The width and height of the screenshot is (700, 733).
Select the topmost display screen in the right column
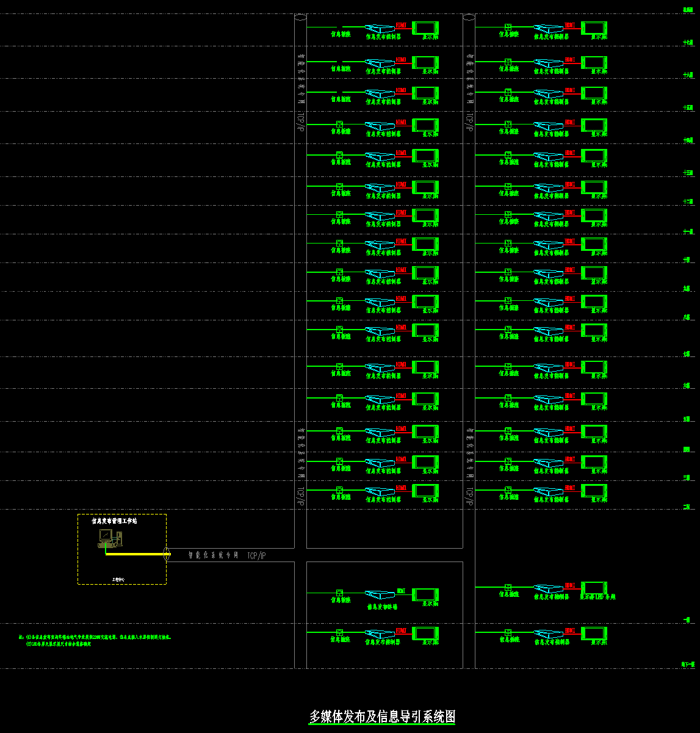point(594,28)
